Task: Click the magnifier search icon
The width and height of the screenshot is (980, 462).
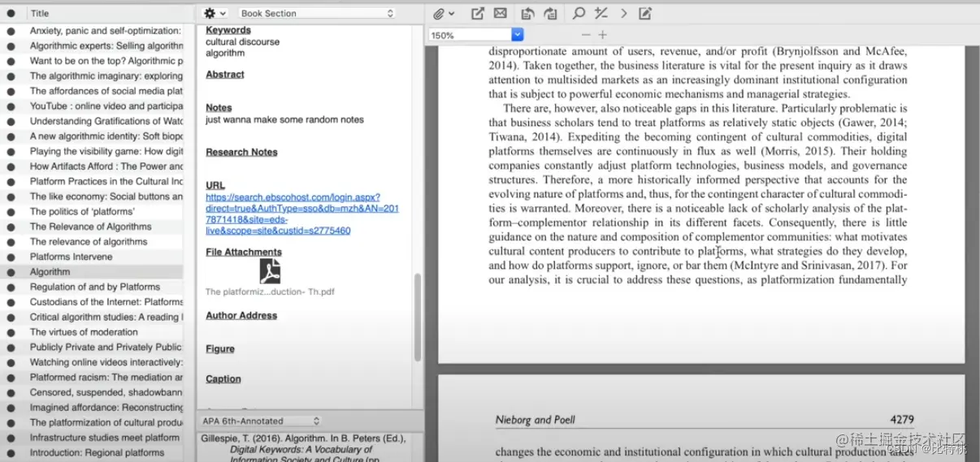Action: tap(579, 13)
